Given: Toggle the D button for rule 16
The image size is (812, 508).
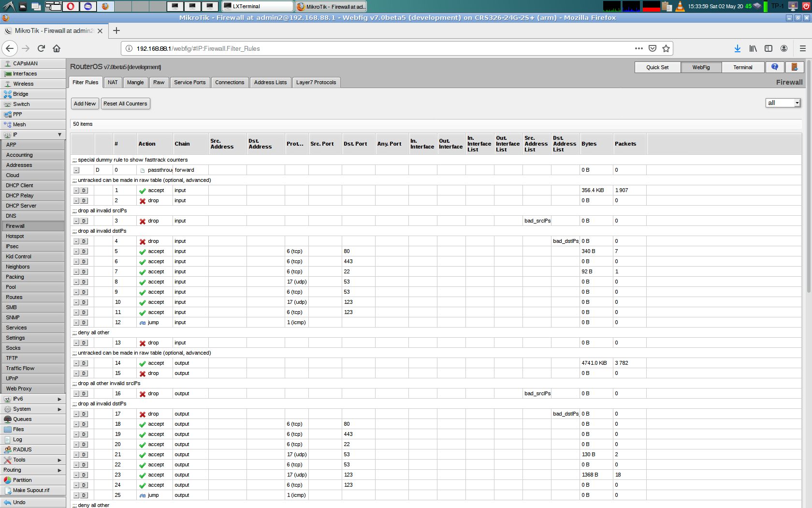Looking at the screenshot, I should (84, 394).
